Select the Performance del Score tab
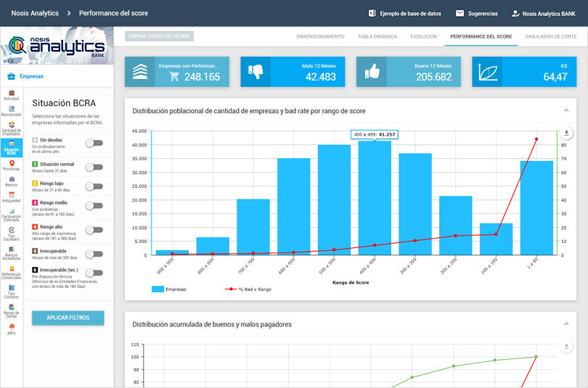Image resolution: width=588 pixels, height=388 pixels. coord(481,36)
